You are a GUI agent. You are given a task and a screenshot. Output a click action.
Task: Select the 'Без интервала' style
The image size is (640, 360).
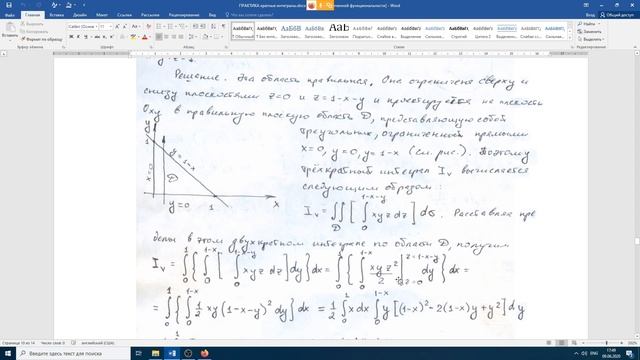267,31
